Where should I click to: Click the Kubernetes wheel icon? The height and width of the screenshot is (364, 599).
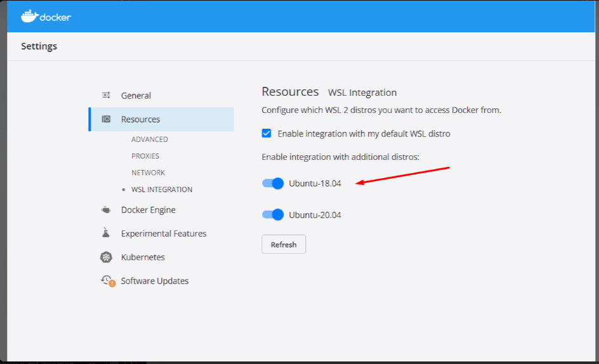coord(106,257)
